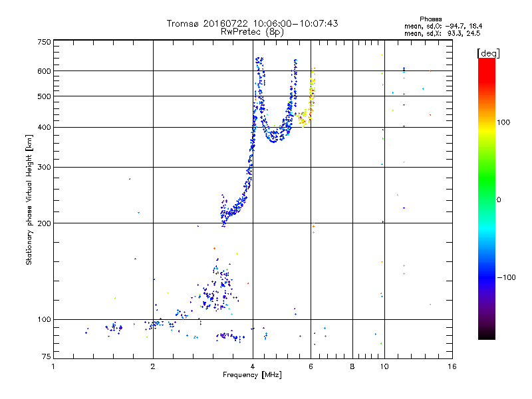Click the 'mean, sd,O: -94.7, 18.4' line
This screenshot has height=399, width=532.
443,26
